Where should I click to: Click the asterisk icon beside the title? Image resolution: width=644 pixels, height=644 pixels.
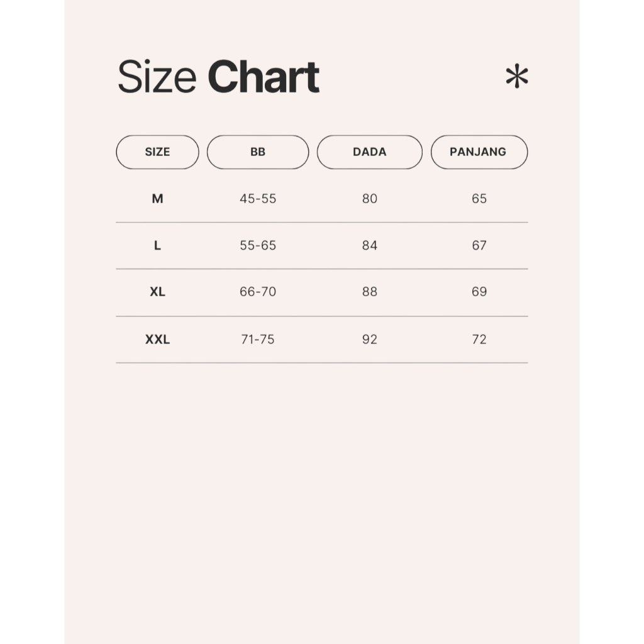pyautogui.click(x=516, y=77)
